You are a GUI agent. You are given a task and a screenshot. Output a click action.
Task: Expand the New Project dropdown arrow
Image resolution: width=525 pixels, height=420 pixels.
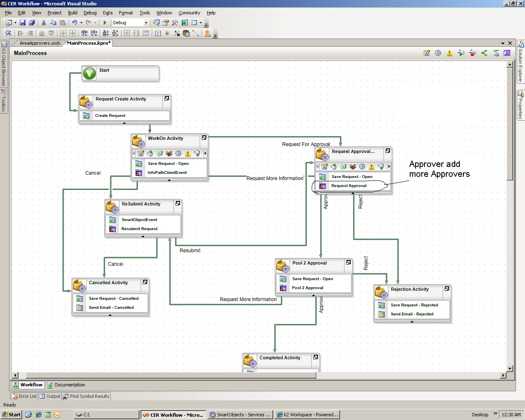15,23
